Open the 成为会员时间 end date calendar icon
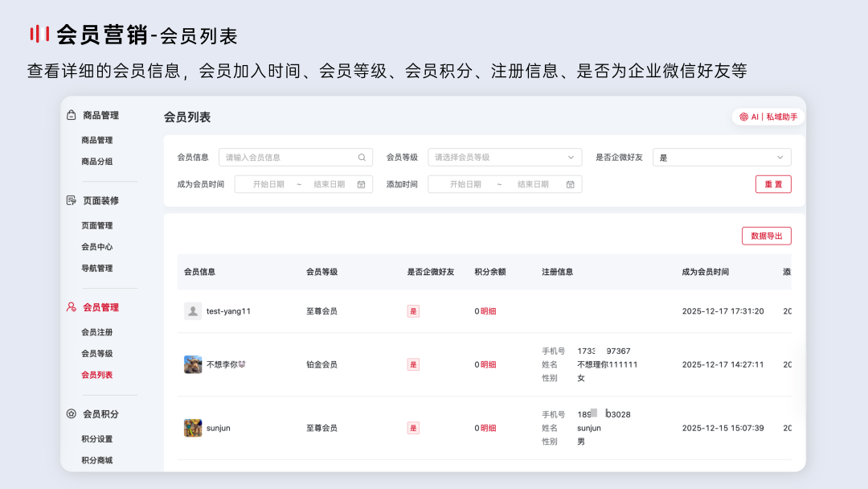The image size is (868, 489). [363, 184]
